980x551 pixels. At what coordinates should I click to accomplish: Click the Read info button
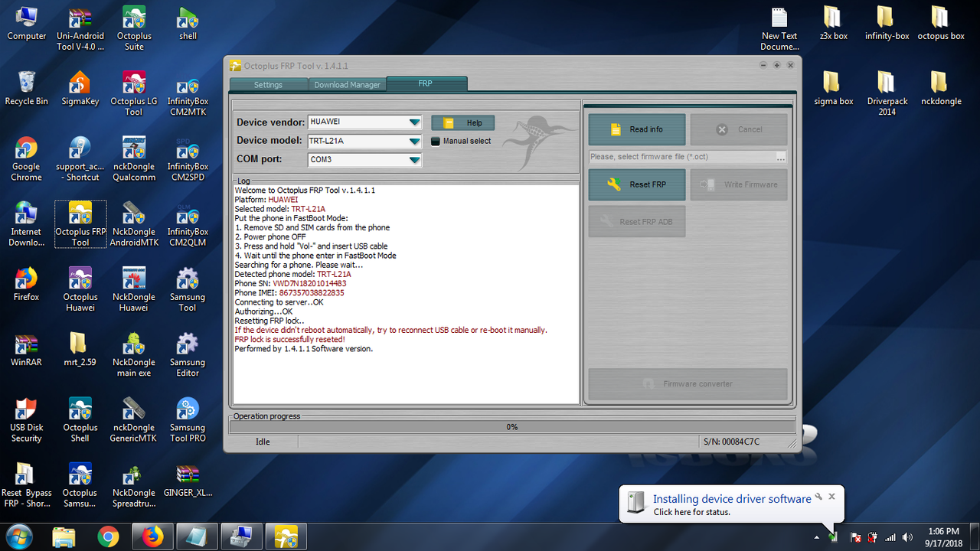tap(637, 129)
